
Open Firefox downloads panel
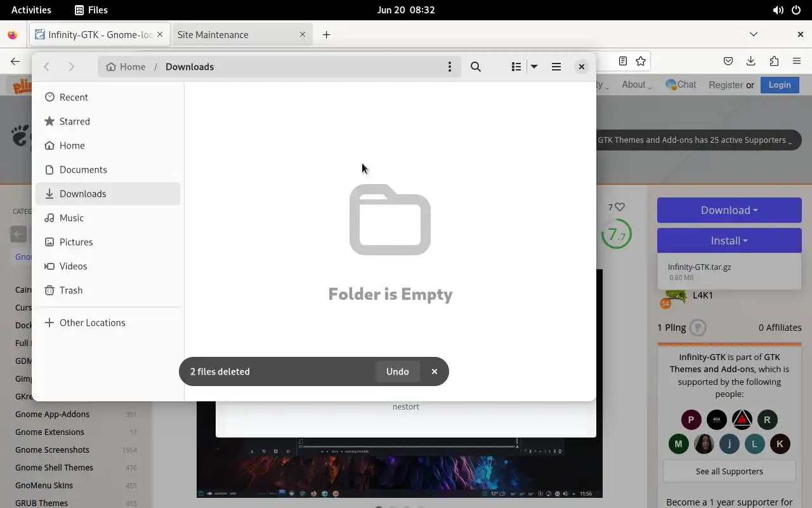coord(751,61)
